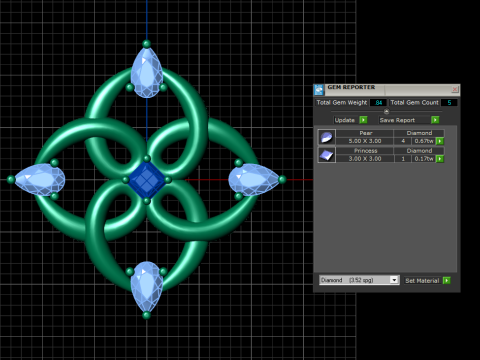Screen dimensions: 480x360
Task: Click green arrow in the Pear row
Action: tap(440, 141)
